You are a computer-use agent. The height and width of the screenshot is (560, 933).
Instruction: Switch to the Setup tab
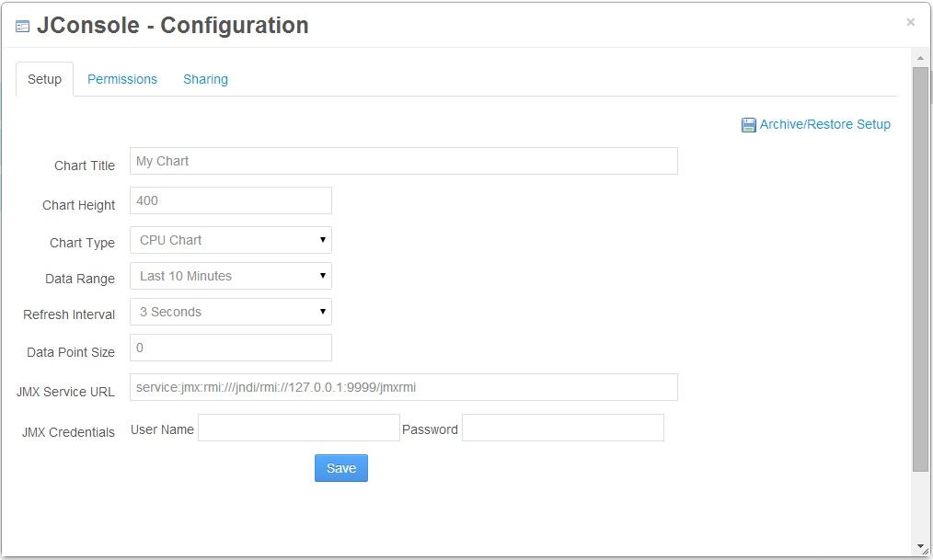click(x=44, y=79)
